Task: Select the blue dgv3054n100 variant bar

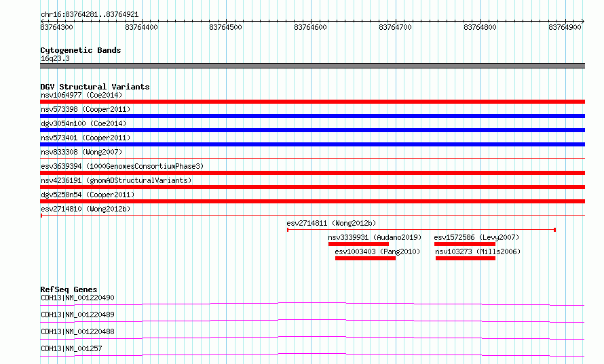Action: coord(312,130)
